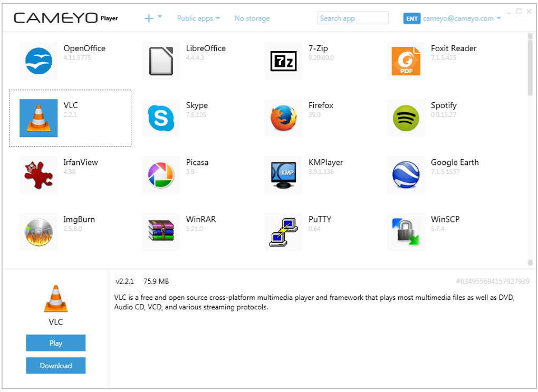This screenshot has height=392, width=538.
Task: Maximize the Cameyo Player window
Action: point(519,11)
